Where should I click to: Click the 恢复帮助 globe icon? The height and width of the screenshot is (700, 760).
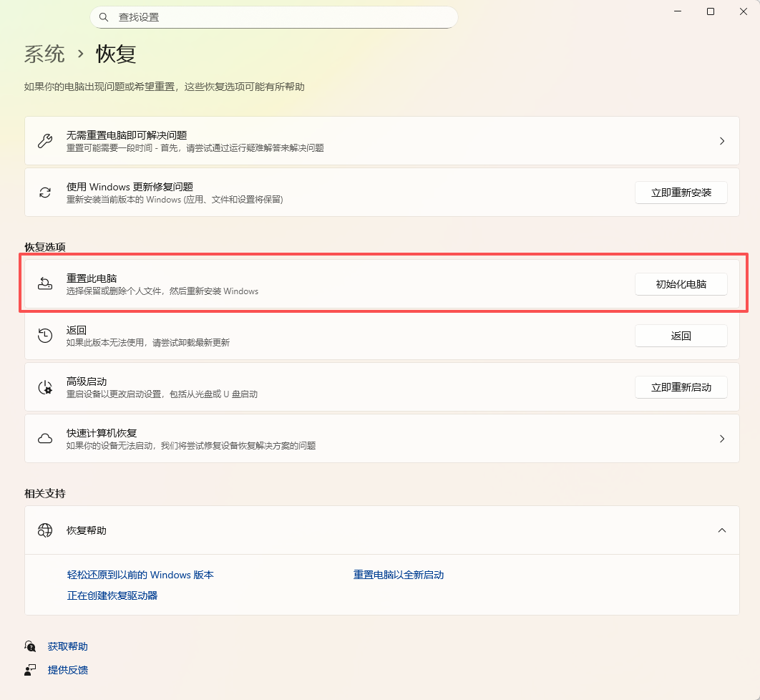(44, 530)
